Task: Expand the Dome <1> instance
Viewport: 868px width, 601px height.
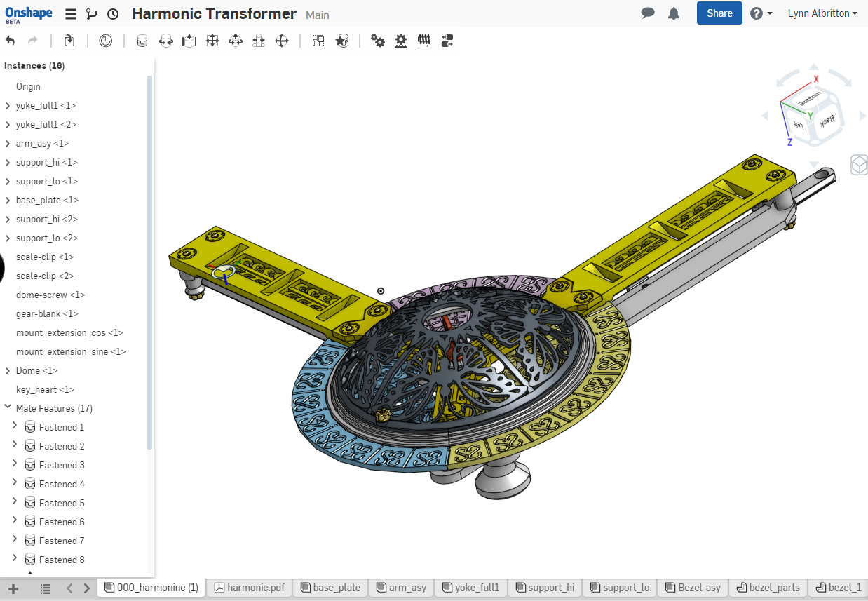Action: tap(8, 370)
